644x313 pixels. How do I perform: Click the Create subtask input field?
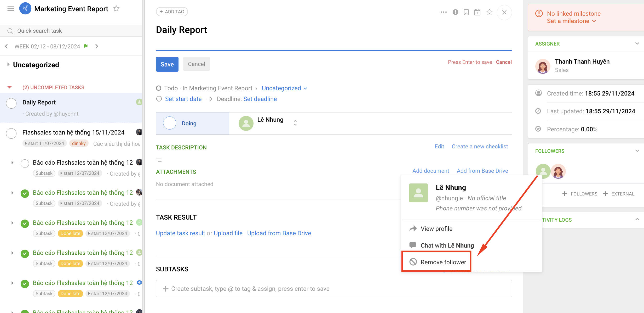(x=333, y=289)
